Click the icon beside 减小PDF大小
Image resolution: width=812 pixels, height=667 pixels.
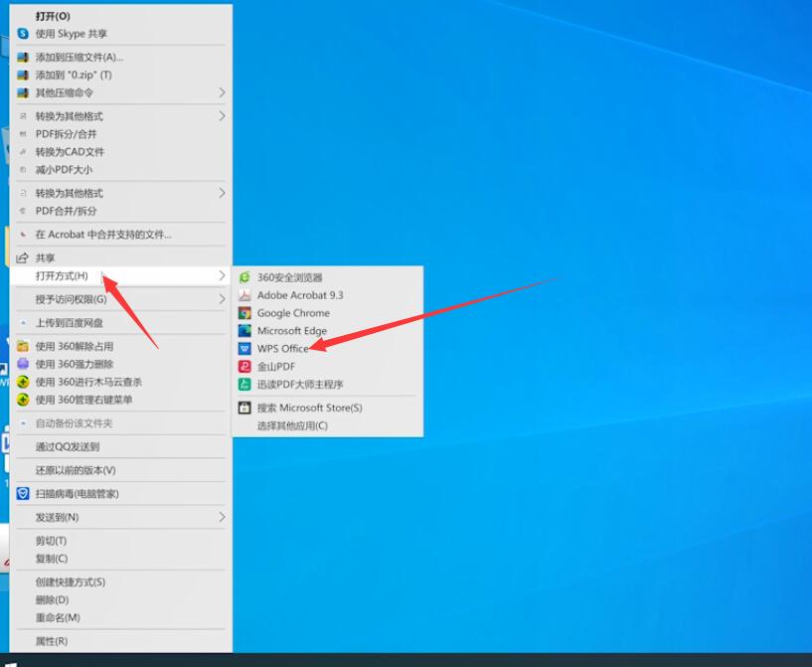(23, 169)
